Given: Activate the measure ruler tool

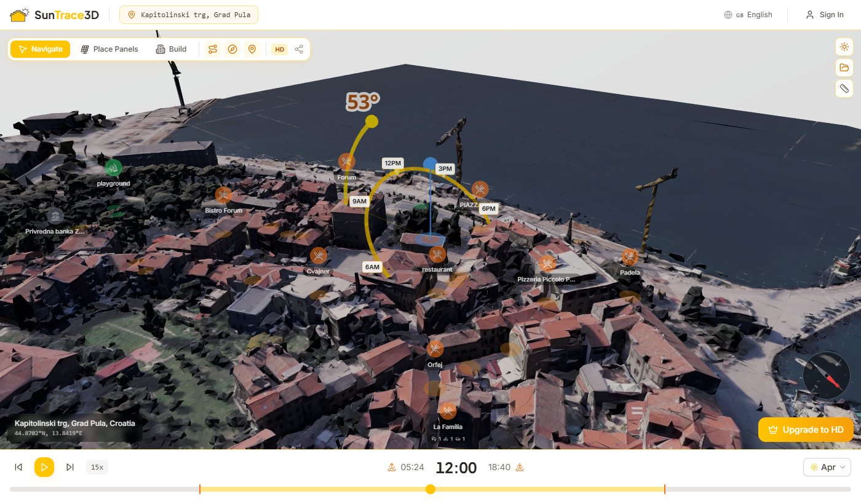Looking at the screenshot, I should point(844,89).
